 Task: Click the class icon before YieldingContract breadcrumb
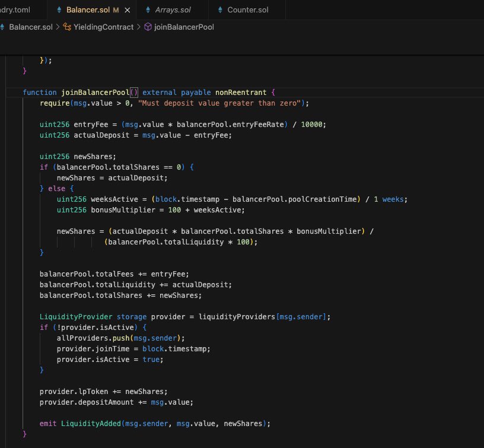(x=67, y=27)
